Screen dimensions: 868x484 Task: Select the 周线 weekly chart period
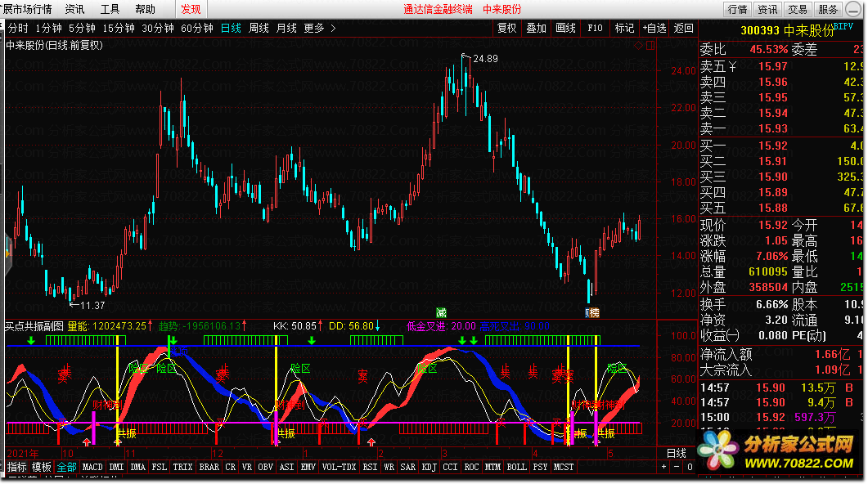pyautogui.click(x=259, y=29)
